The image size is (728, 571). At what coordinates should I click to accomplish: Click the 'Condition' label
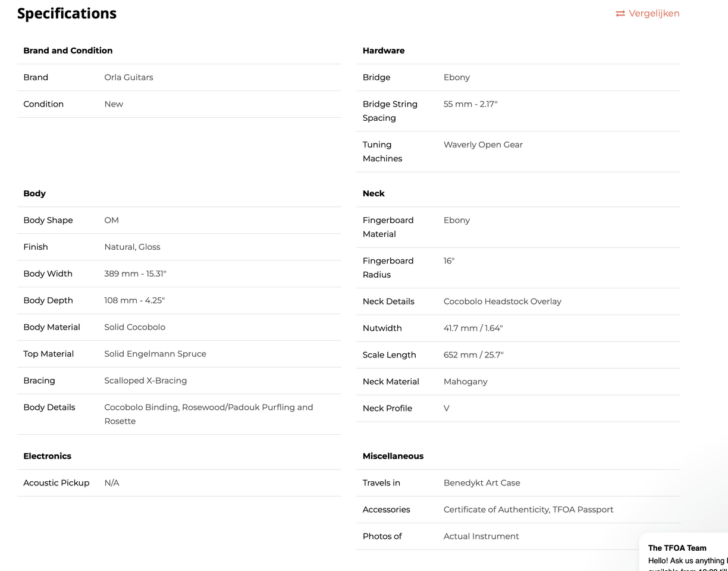click(x=43, y=104)
